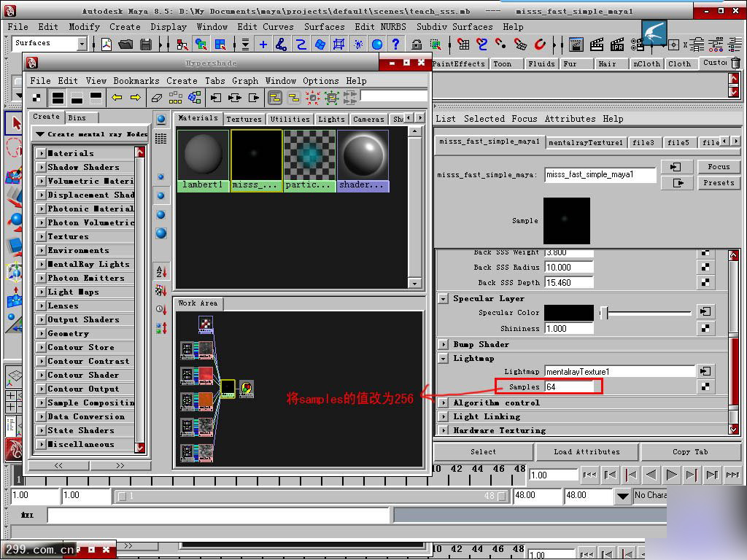Viewport: 747px width, 560px height.
Task: Click the Load Attributes button
Action: (x=587, y=452)
